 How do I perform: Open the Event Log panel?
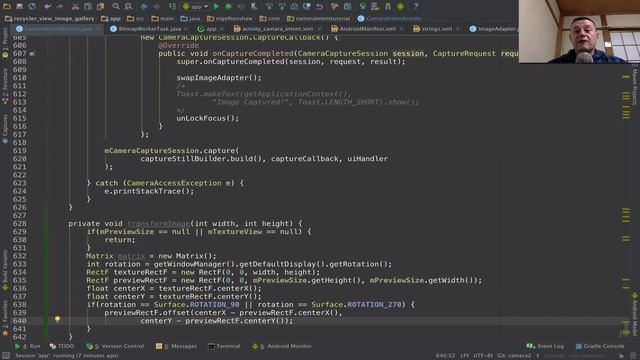coord(545,346)
